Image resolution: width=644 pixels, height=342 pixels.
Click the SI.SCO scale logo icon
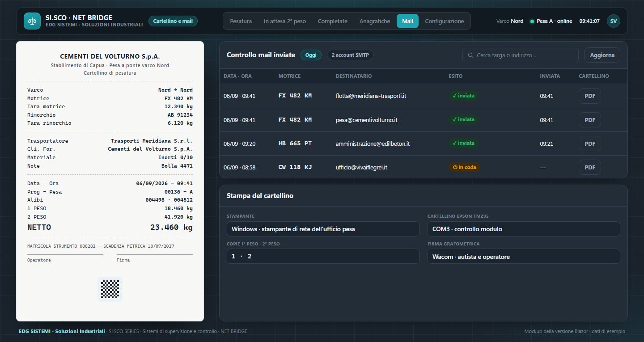32,21
